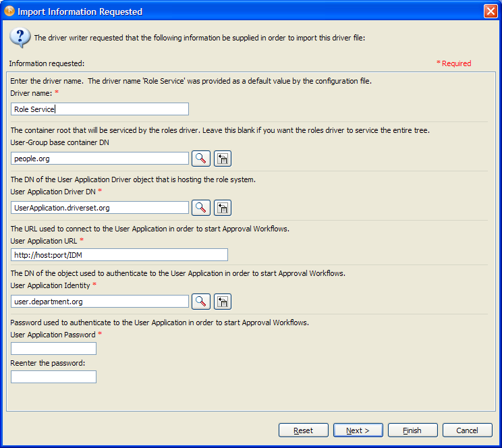Click the 'User Application Driver DN' label
The width and height of the screenshot is (502, 448).
(x=53, y=192)
